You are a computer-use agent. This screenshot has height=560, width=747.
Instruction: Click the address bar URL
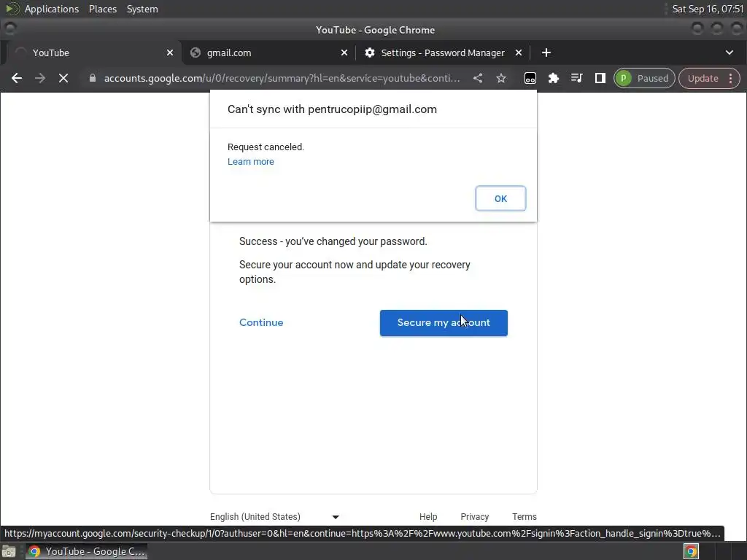[x=282, y=78]
